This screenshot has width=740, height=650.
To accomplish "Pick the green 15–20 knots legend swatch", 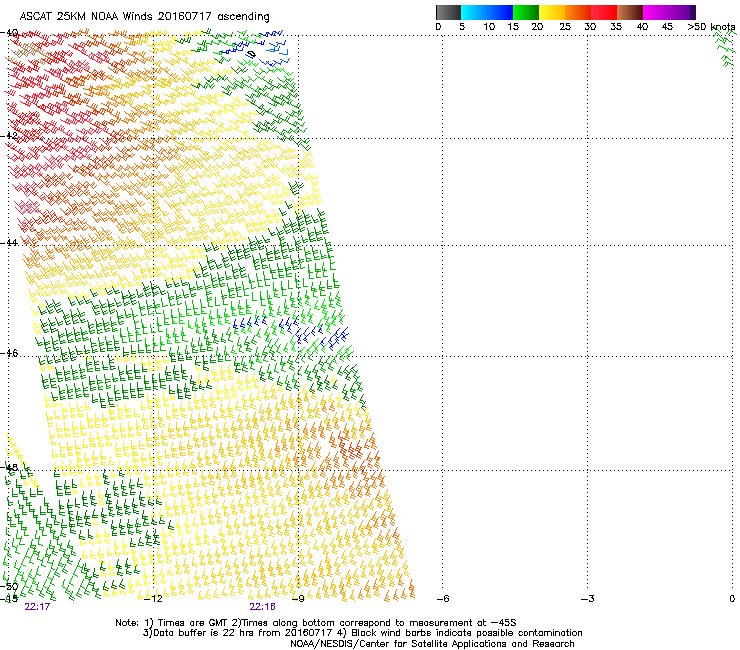I will point(526,12).
